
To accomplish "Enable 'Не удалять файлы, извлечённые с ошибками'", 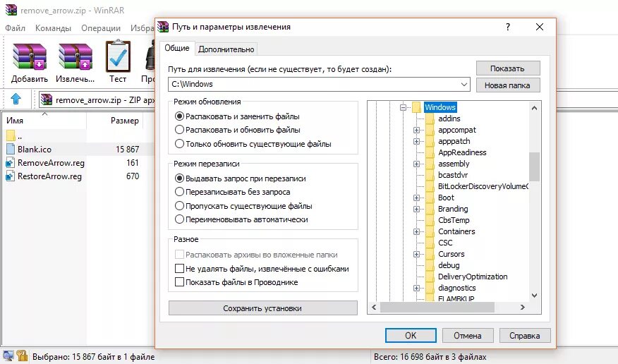I will [179, 269].
